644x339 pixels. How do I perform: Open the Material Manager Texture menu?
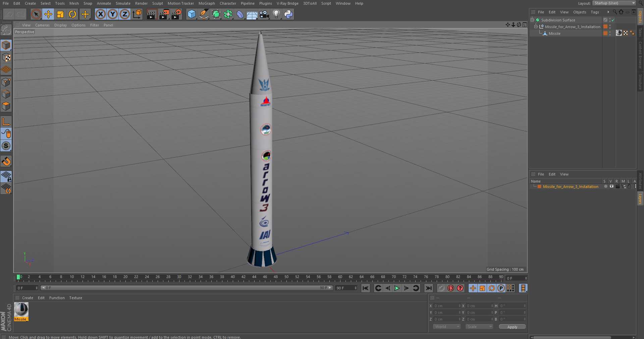[x=75, y=298]
